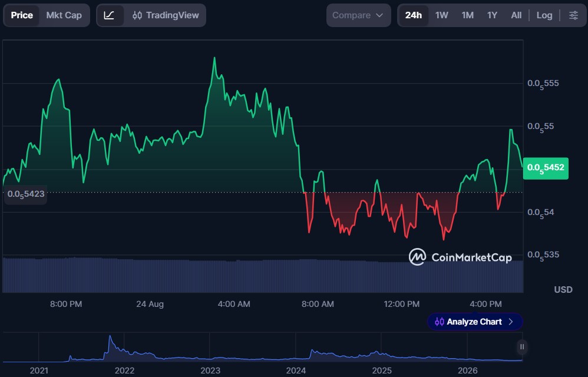The image size is (588, 377).
Task: Select 24h time range
Action: (413, 15)
